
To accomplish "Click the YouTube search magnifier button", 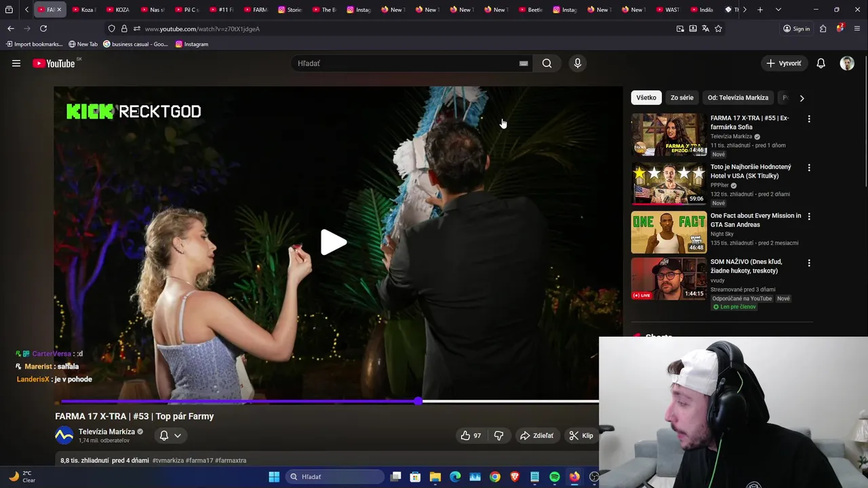I will click(547, 63).
